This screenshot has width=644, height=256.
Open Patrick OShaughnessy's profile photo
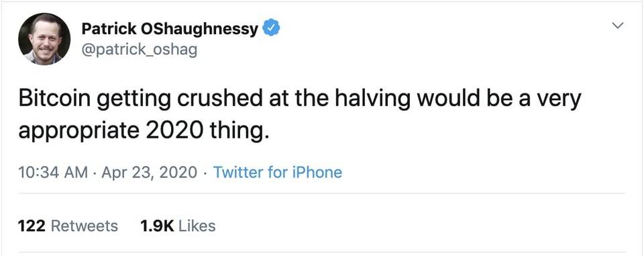tap(44, 39)
